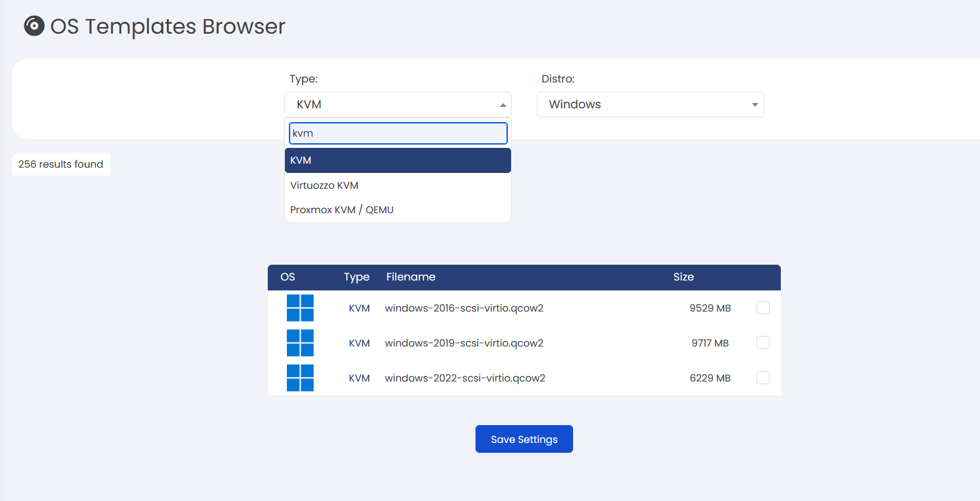Collapse the Type dropdown showing KVM

(398, 104)
